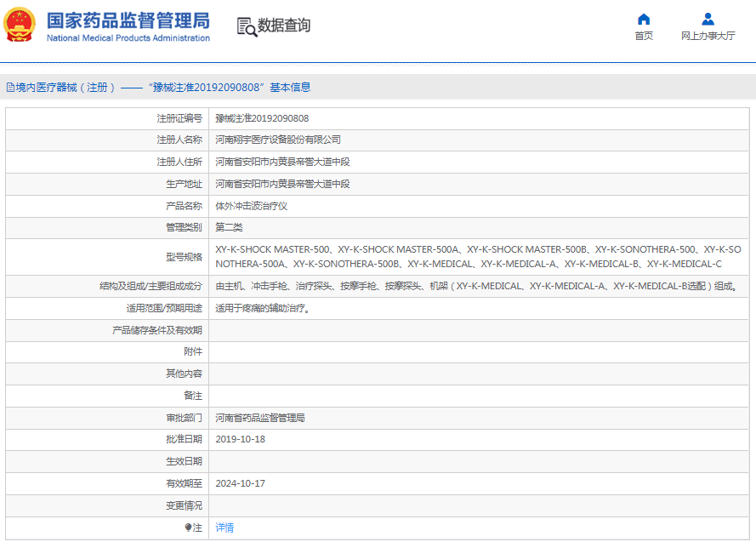Click the “豫械注准20192090808” 基本信息 heading text

coord(230,88)
